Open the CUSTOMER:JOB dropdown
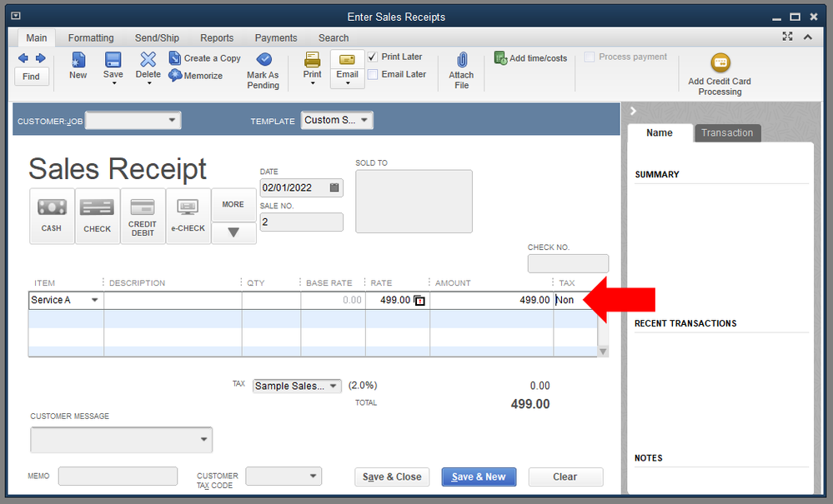This screenshot has height=504, width=833. click(x=172, y=120)
